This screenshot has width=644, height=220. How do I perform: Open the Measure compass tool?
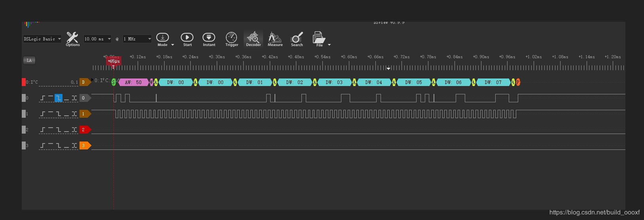pos(275,39)
